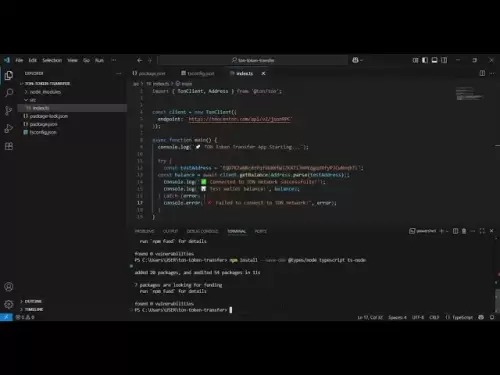Open editor More Actions ellipsis
This screenshot has width=500, height=375.
click(x=492, y=73)
